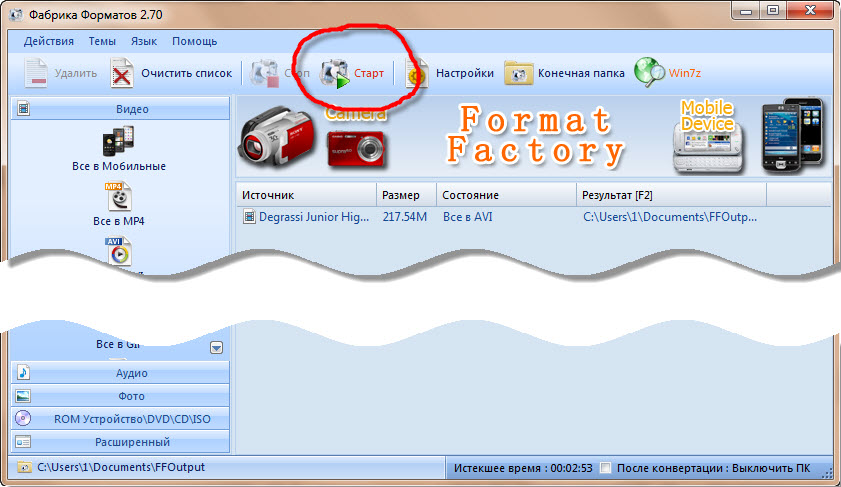Viewport: 841px width, 487px height.
Task: Click the Настройки label
Action: 464,73
